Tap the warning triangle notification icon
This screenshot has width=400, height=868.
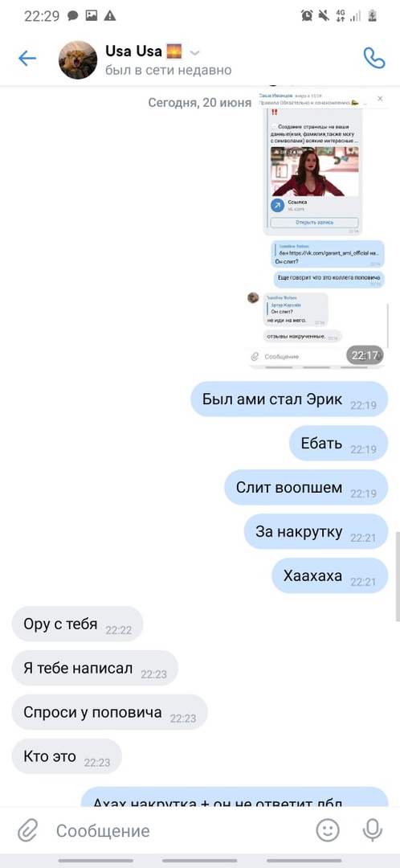pos(110,15)
